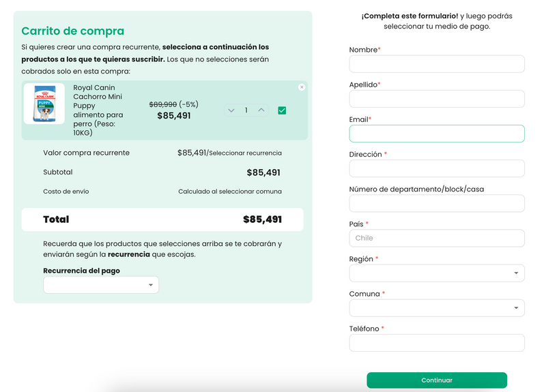Expand the Comuna dropdown
Screen dimensions: 546x392
pos(437,307)
